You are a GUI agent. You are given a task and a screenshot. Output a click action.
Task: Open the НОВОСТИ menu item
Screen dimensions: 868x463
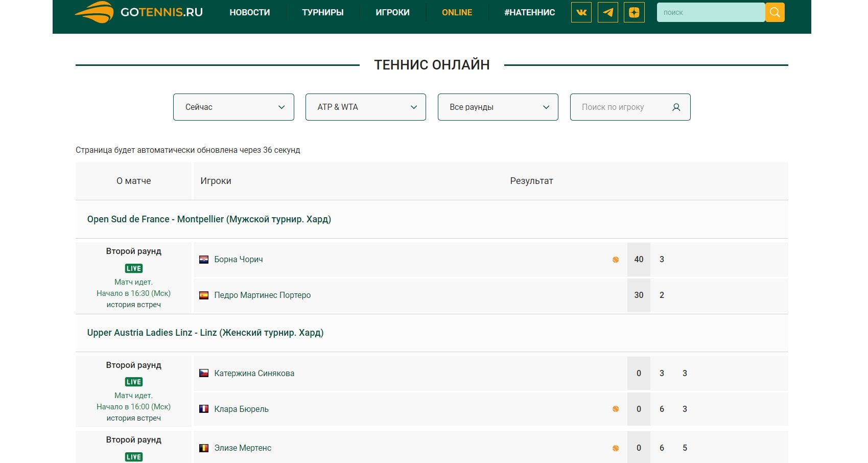point(250,12)
